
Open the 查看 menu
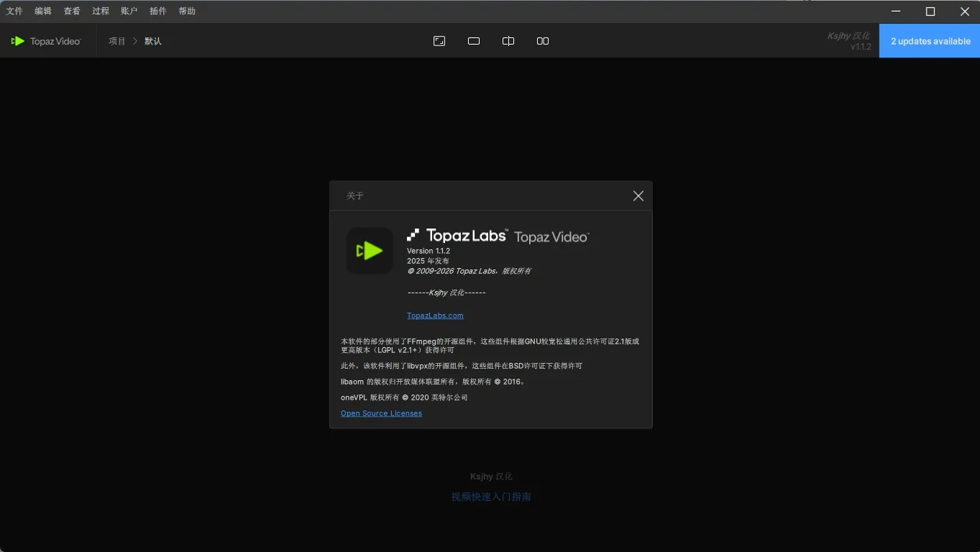[x=71, y=11]
